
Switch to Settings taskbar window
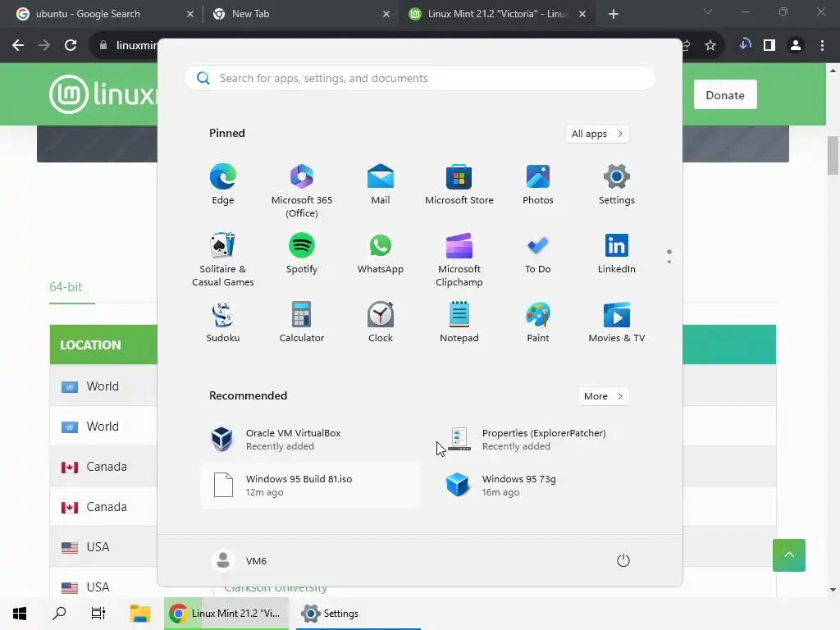pos(358,614)
